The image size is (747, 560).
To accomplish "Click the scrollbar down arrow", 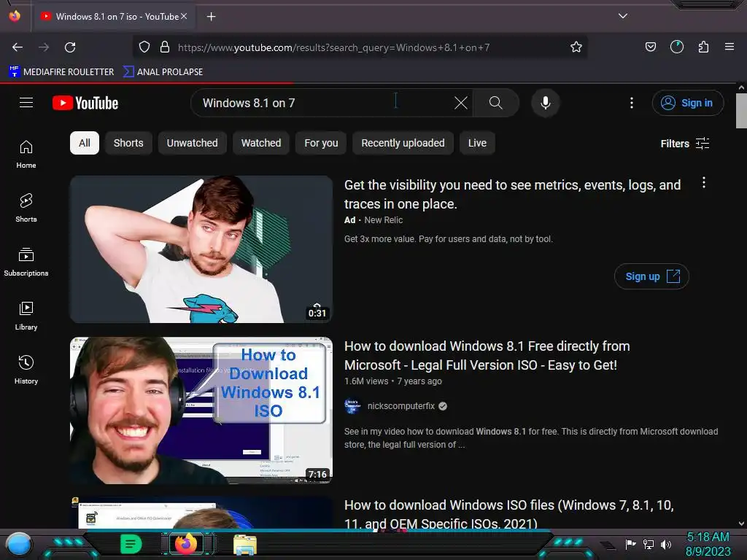I will point(741,524).
